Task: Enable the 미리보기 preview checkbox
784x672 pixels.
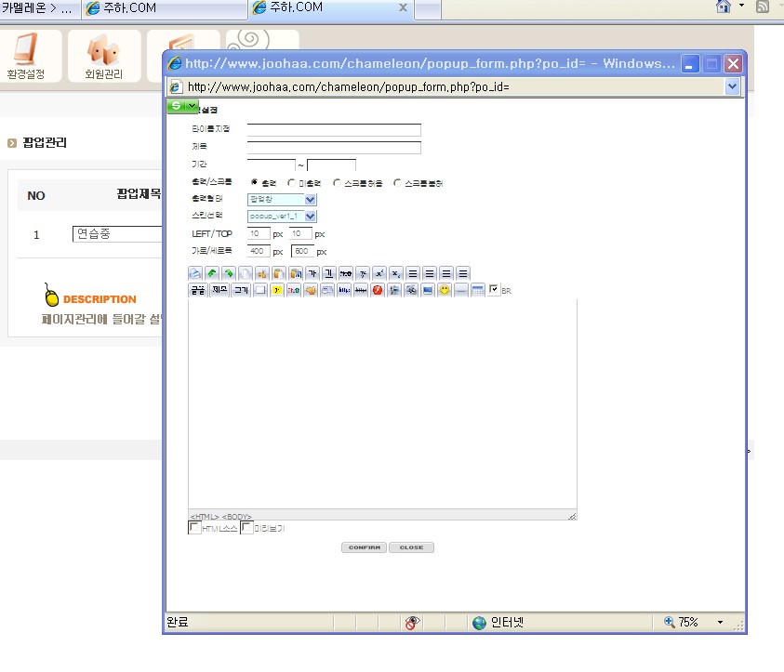Action: click(246, 528)
